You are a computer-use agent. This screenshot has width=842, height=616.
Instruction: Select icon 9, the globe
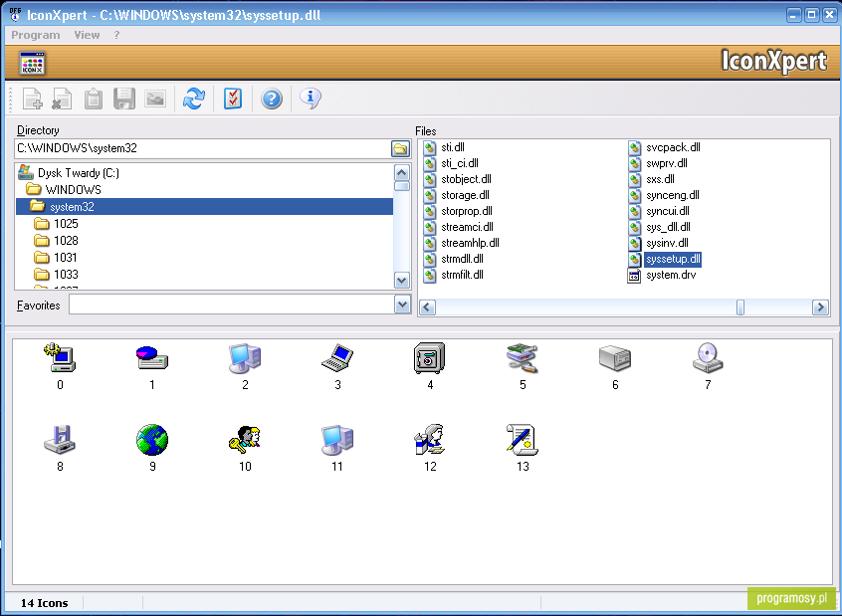pos(152,440)
